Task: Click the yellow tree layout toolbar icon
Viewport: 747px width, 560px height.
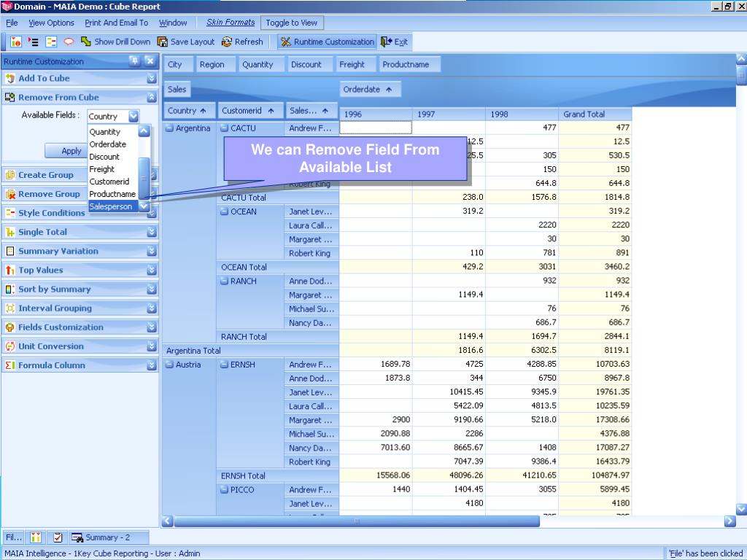Action: coord(51,42)
